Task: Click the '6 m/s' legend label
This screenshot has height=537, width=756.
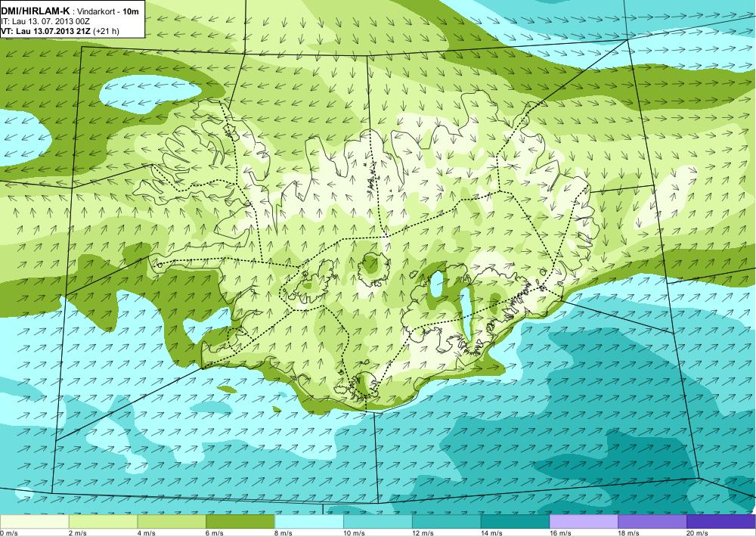Action: coord(215,533)
